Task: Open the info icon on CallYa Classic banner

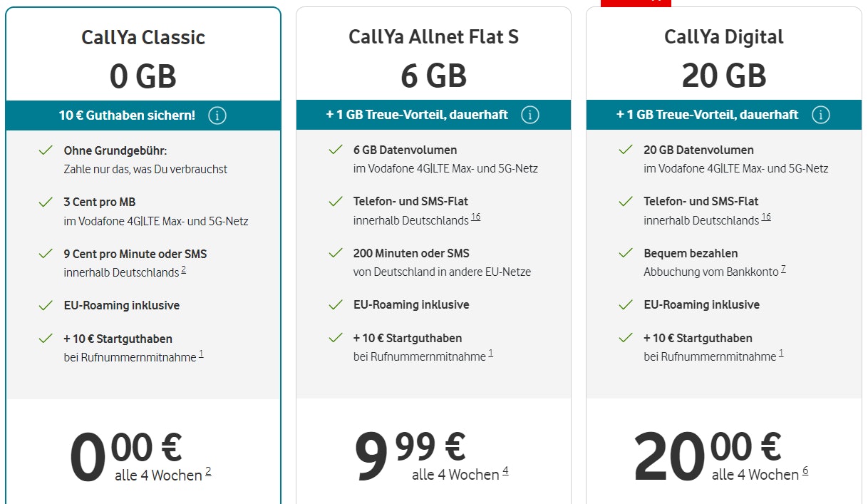Action: pyautogui.click(x=217, y=115)
